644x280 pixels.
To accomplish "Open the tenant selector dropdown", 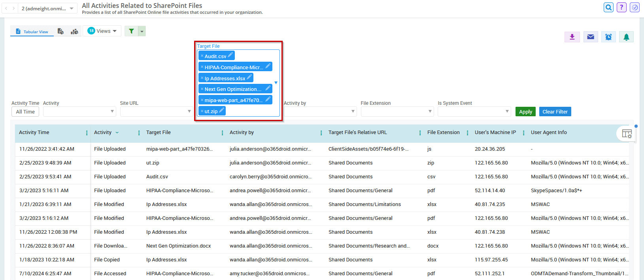I will click(x=47, y=8).
